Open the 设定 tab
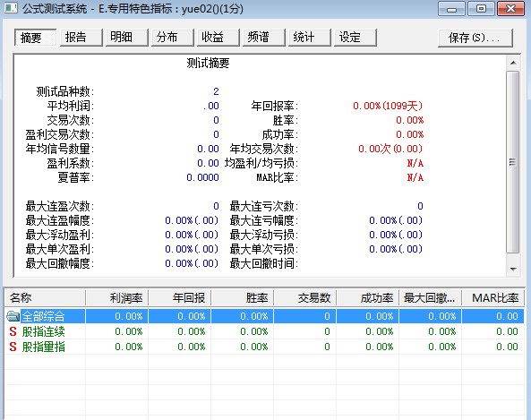The height and width of the screenshot is (420, 531). pyautogui.click(x=355, y=38)
